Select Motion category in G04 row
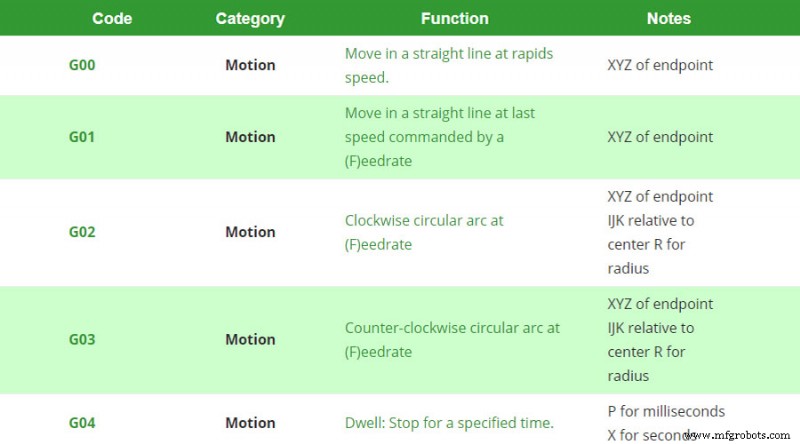The image size is (800, 444). (x=251, y=423)
